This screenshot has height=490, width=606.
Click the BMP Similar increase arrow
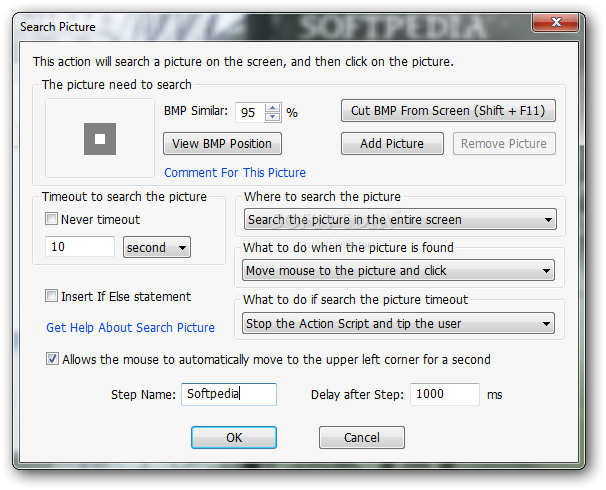[273, 108]
